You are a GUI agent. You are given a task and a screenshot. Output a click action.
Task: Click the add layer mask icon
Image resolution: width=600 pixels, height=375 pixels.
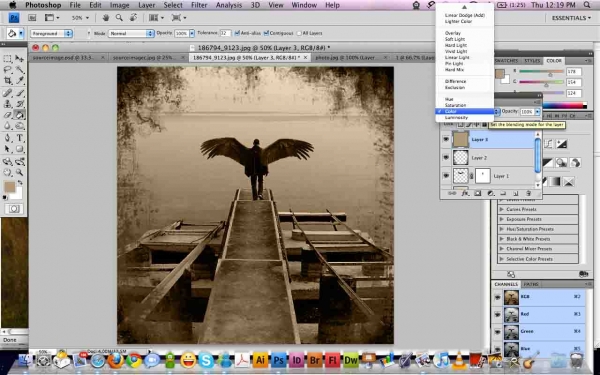[478, 194]
